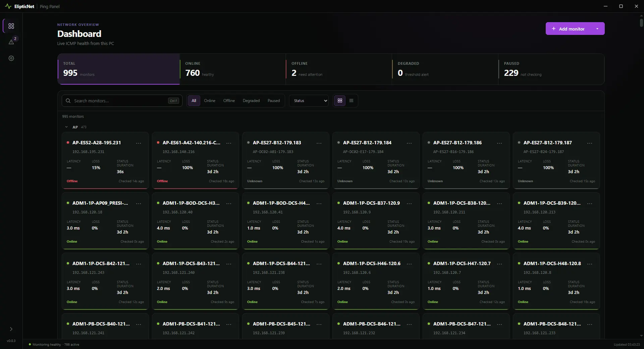The width and height of the screenshot is (644, 349).
Task: Click the AP-ES52-A28-195.231 monitor title
Action: click(x=97, y=143)
